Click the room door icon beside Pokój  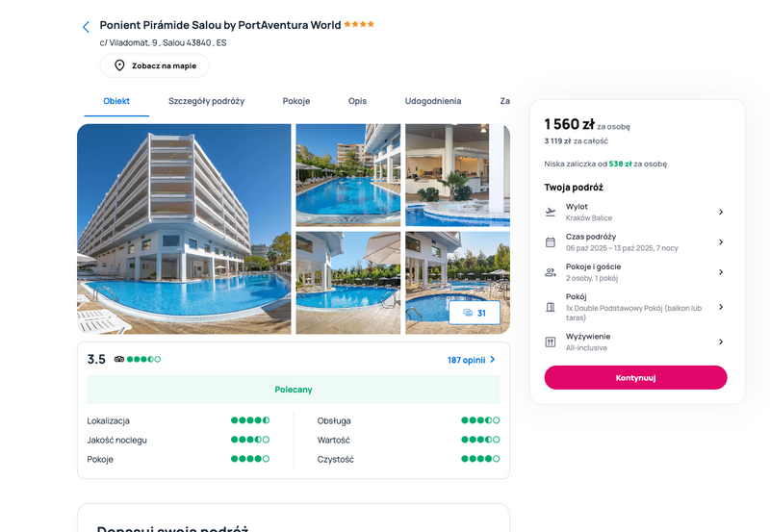pyautogui.click(x=551, y=307)
